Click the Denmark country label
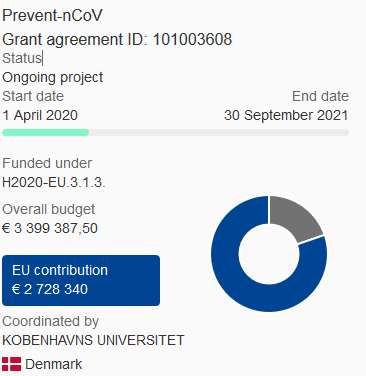Viewport: 366px width, 376px height. (53, 364)
